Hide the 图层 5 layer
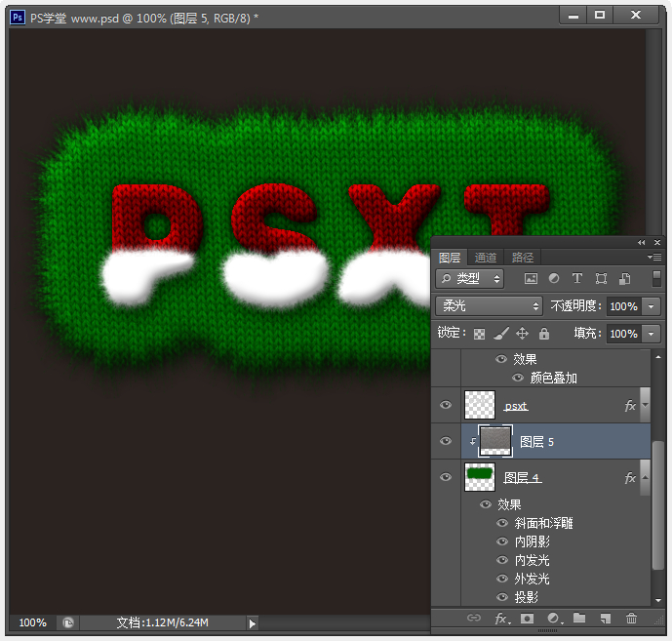 [446, 441]
